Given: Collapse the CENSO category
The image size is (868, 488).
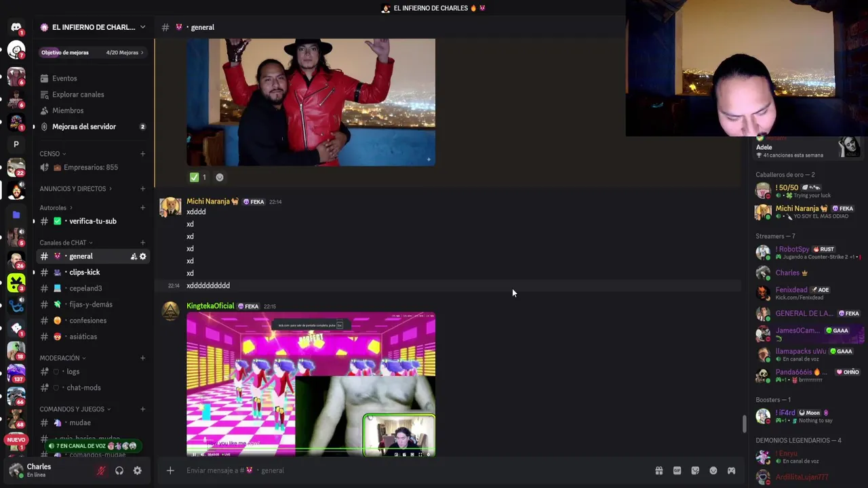Looking at the screenshot, I should pyautogui.click(x=53, y=154).
